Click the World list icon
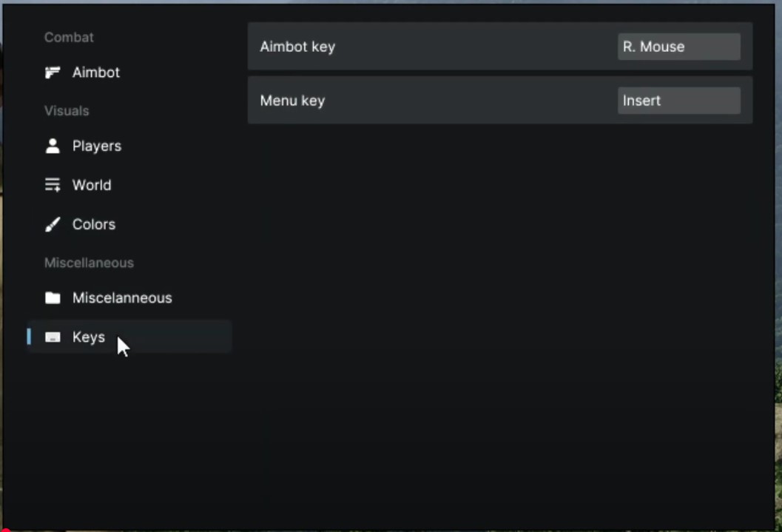782x532 pixels. pyautogui.click(x=53, y=185)
